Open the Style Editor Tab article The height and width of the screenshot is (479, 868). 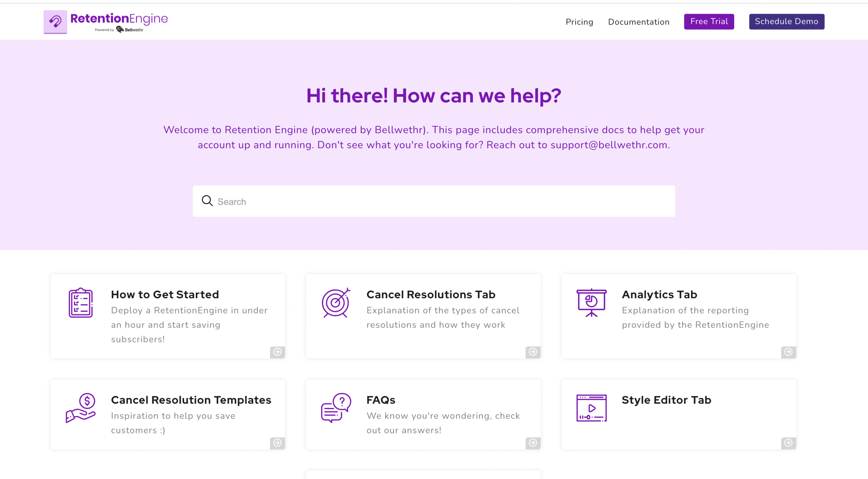pos(666,400)
